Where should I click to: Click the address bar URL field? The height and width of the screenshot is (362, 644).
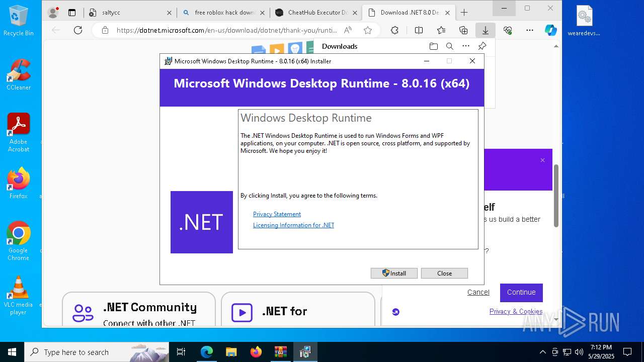(226, 30)
